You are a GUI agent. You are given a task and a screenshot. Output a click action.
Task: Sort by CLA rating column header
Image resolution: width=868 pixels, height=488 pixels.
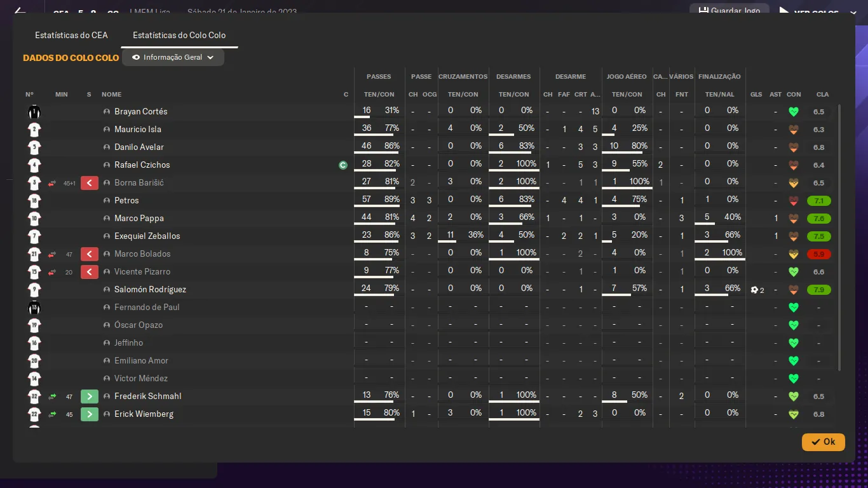pyautogui.click(x=822, y=95)
